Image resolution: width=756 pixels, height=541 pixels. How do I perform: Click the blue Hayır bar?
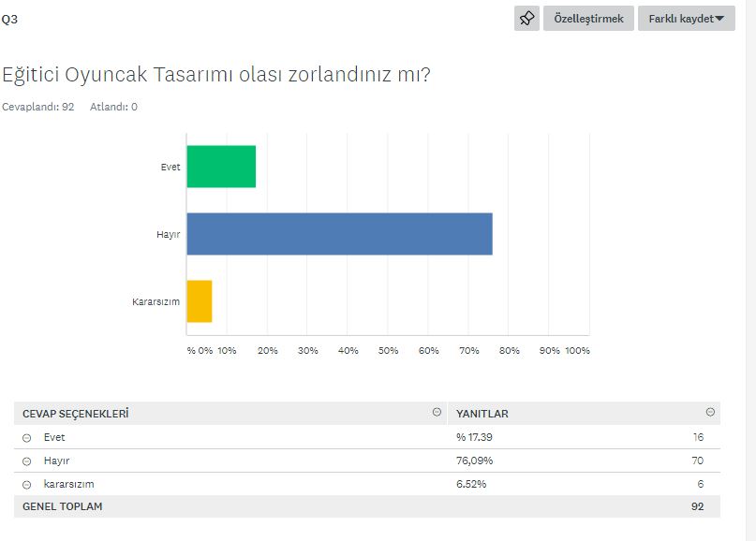tap(339, 234)
